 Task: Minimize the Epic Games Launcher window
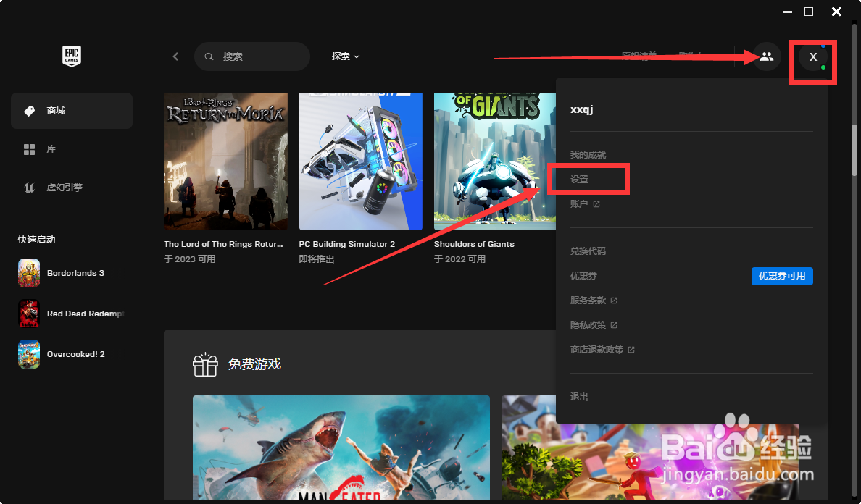788,12
